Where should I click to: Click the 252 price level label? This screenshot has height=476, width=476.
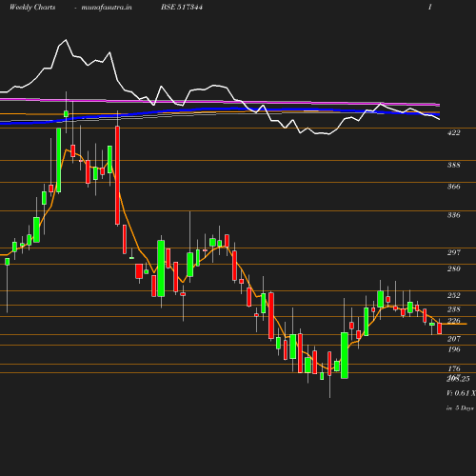click(453, 295)
